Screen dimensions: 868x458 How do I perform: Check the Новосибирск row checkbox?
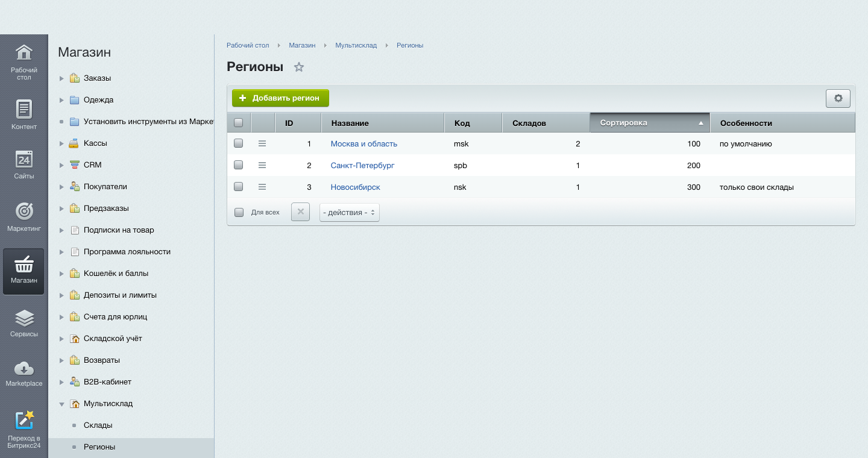coord(239,187)
